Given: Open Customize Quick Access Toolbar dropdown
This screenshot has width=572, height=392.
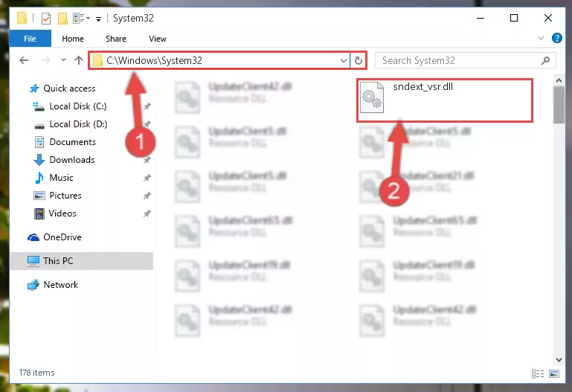Looking at the screenshot, I should [98, 19].
